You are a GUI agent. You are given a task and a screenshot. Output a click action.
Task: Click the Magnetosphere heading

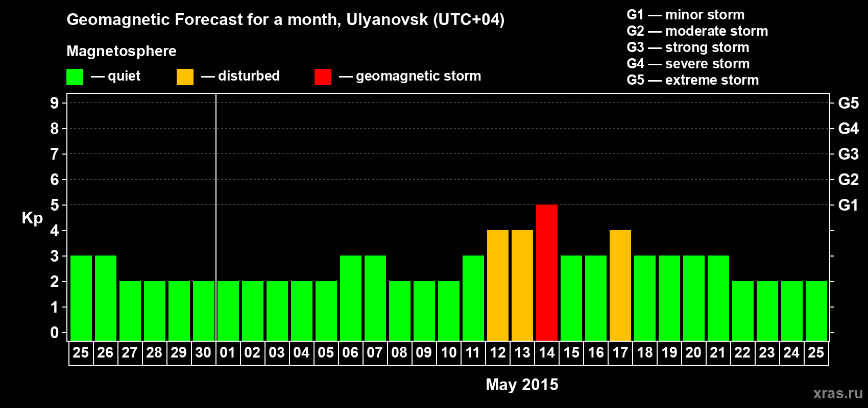[122, 51]
